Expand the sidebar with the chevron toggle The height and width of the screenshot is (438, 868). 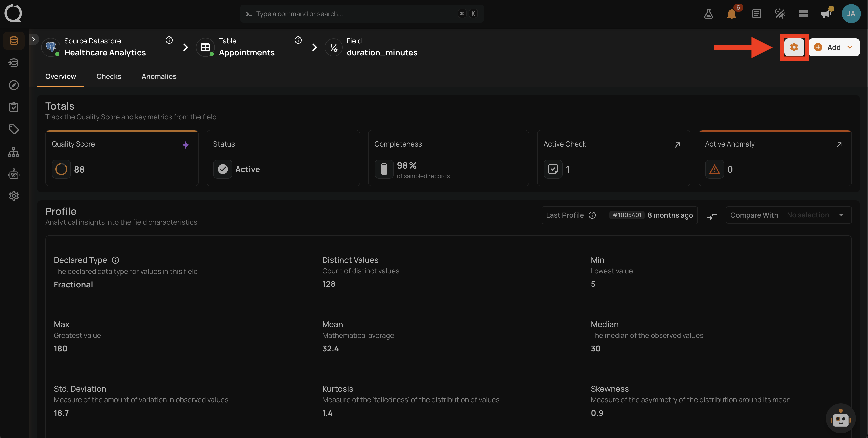34,39
